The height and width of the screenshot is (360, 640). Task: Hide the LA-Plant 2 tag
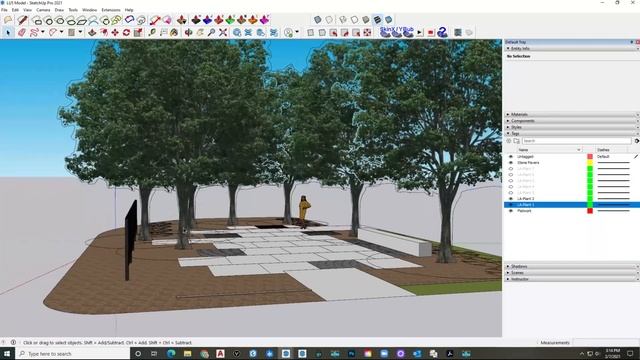pyautogui.click(x=511, y=199)
